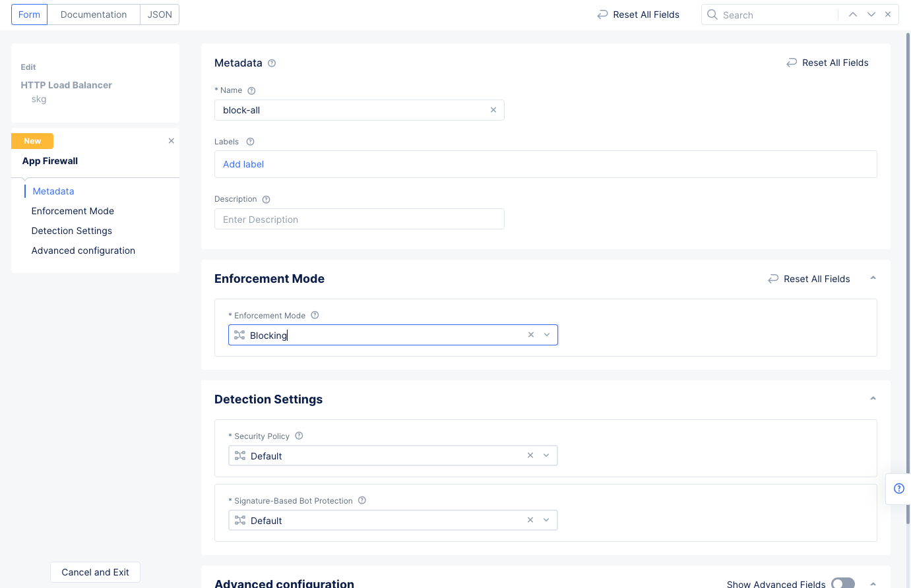Expand the Signature-Based Bot Protection dropdown
The width and height of the screenshot is (911, 588).
click(546, 520)
